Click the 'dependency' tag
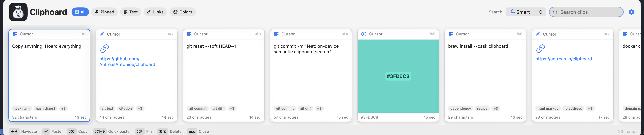This screenshot has height=135, width=644. pos(460,109)
